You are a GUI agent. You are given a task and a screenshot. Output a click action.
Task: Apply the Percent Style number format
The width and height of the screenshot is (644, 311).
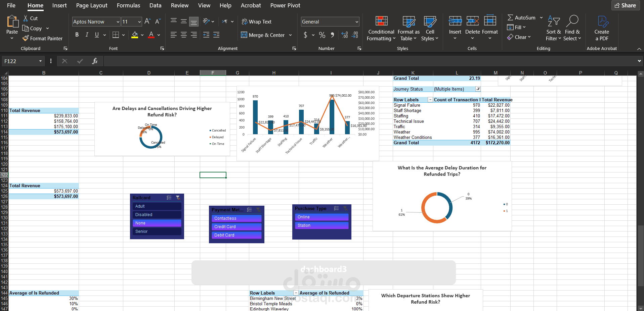click(322, 35)
